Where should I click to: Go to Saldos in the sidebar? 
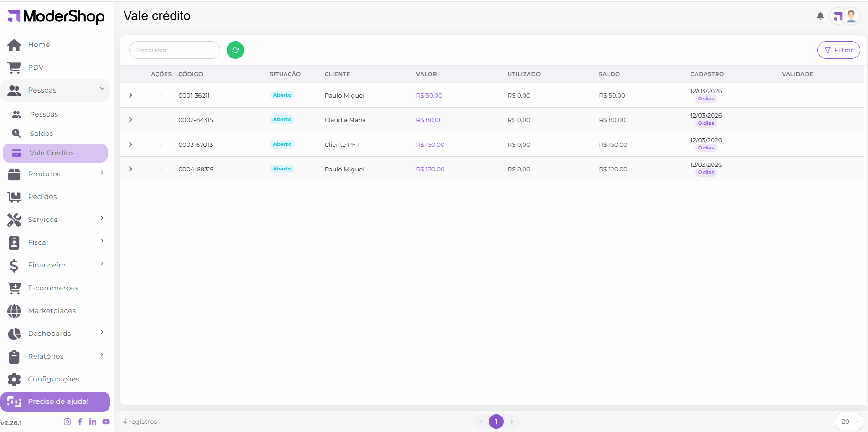tap(41, 134)
